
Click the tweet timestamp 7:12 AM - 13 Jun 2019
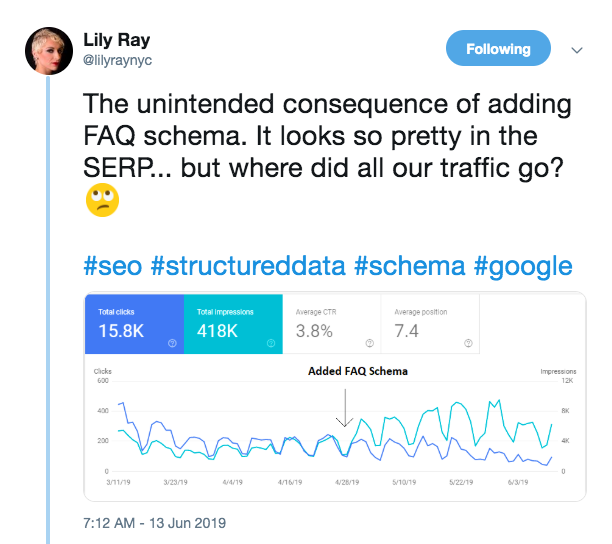pyautogui.click(x=155, y=522)
